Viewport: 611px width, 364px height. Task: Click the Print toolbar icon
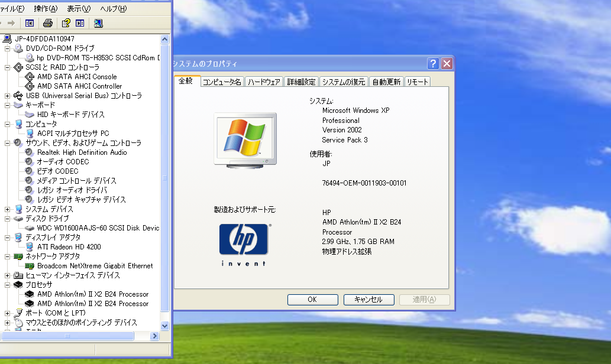48,24
